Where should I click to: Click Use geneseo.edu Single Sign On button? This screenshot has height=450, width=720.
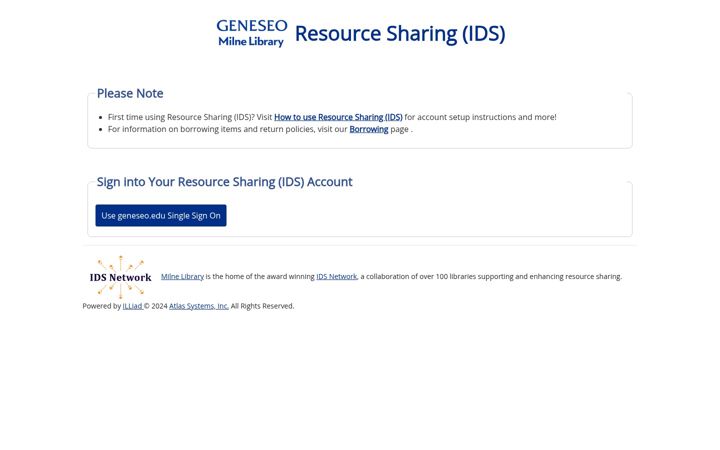tap(161, 215)
